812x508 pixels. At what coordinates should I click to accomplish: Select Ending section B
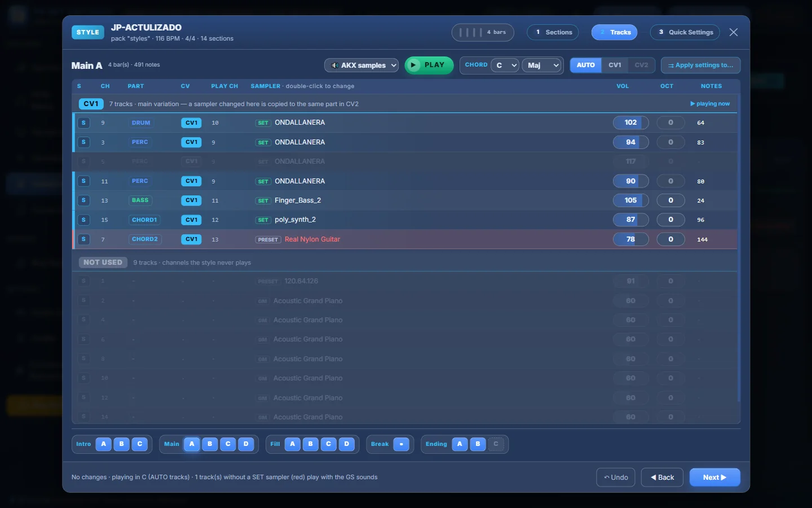[x=478, y=444]
